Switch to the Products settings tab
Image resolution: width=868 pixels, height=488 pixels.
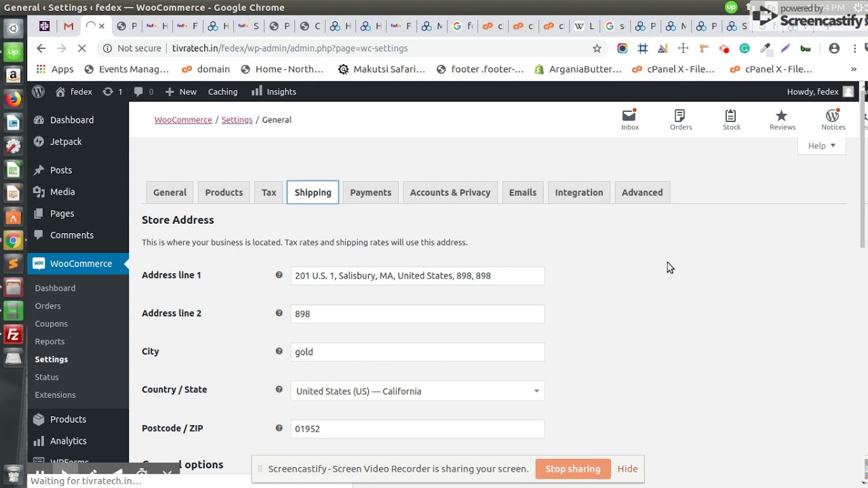click(224, 192)
